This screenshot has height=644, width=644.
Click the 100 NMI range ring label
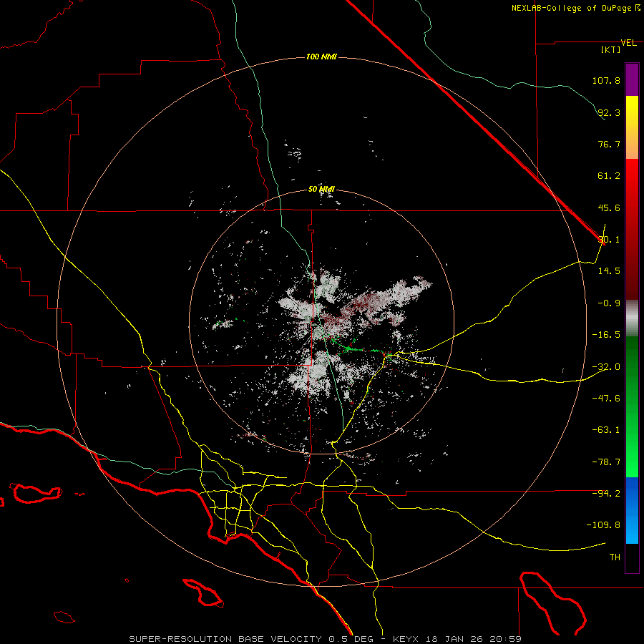tap(321, 57)
